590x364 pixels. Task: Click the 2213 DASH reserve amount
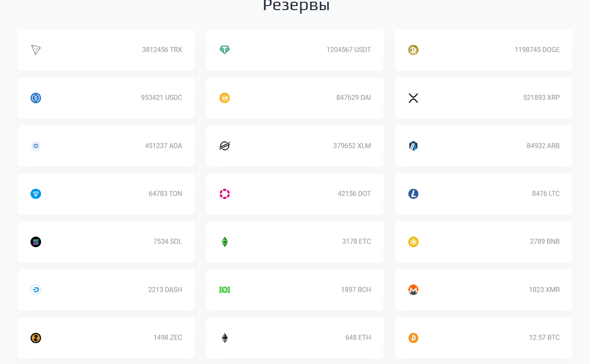point(165,290)
